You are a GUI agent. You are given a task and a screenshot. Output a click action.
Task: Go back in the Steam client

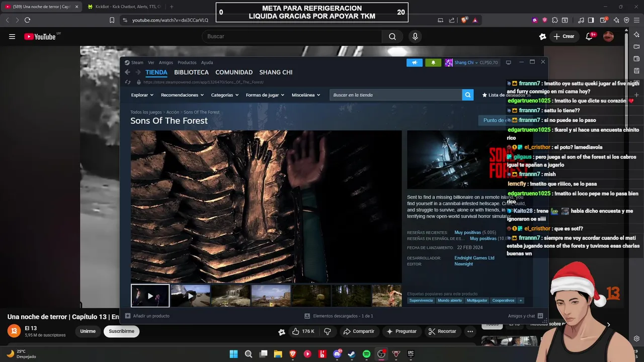coord(127,72)
